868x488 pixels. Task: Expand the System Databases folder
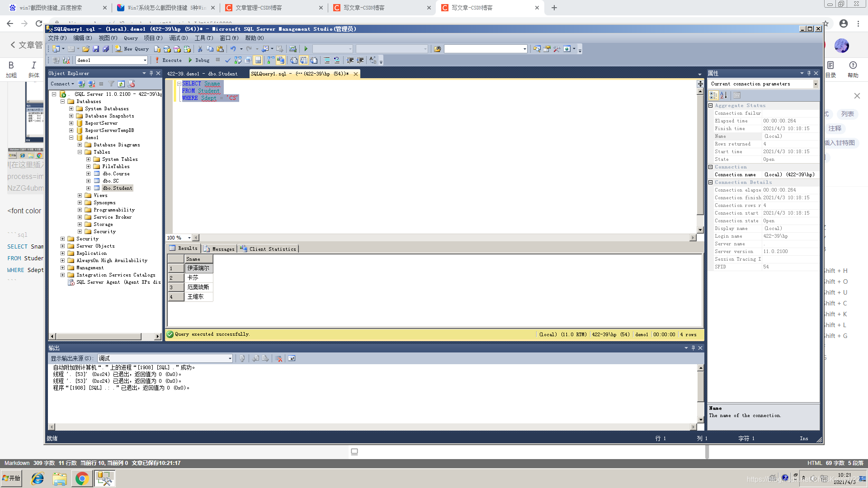[x=71, y=108]
